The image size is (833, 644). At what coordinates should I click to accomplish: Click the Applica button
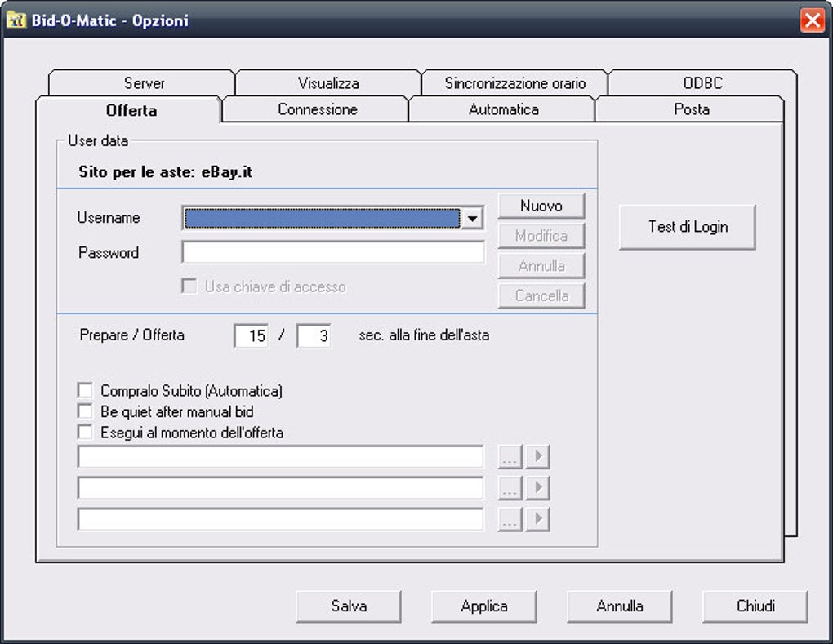(484, 606)
